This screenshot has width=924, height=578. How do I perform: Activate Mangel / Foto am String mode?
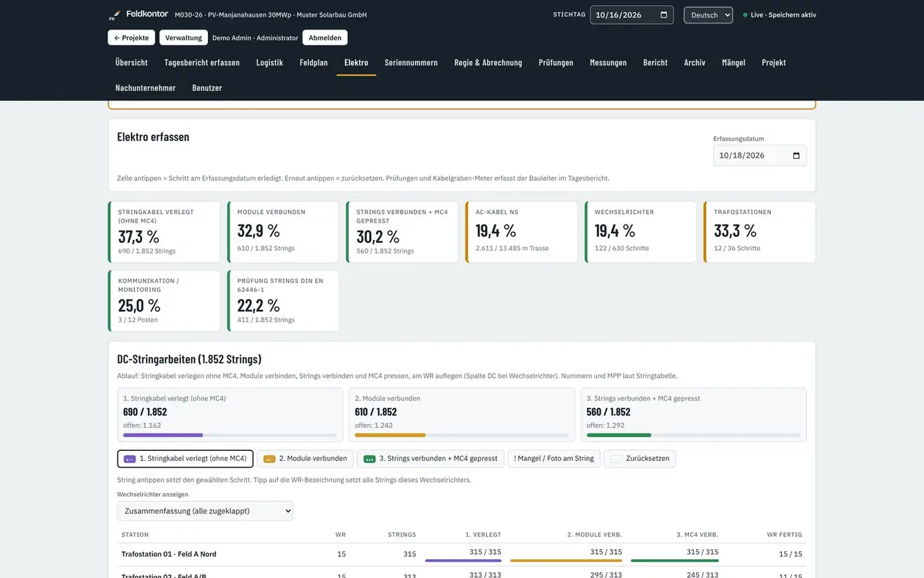(554, 459)
